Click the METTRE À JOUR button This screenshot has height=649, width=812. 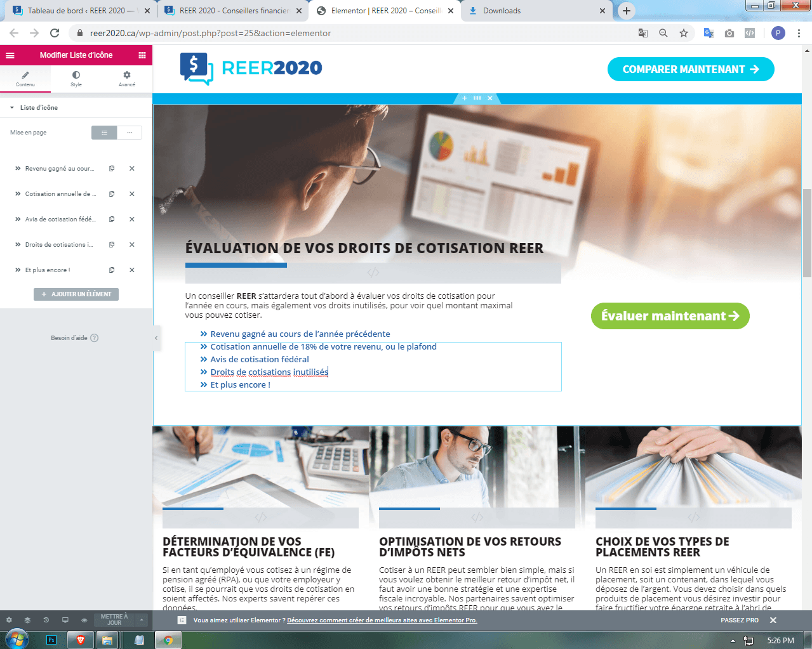(x=114, y=620)
